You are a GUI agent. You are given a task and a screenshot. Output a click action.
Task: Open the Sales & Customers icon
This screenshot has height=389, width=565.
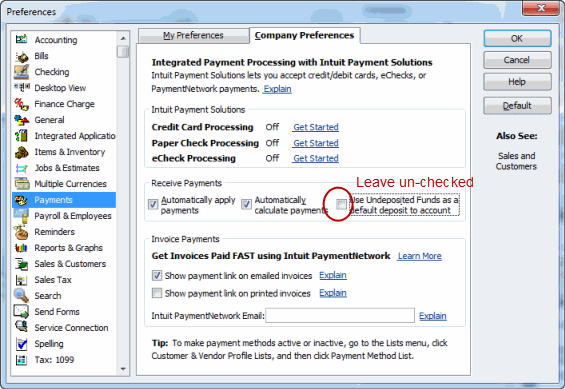pos(22,264)
